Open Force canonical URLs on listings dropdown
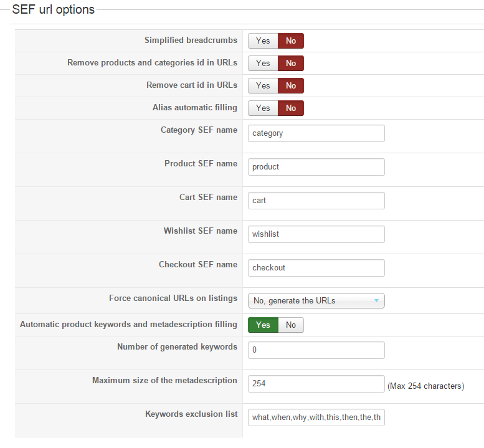484x448 pixels. (x=316, y=301)
